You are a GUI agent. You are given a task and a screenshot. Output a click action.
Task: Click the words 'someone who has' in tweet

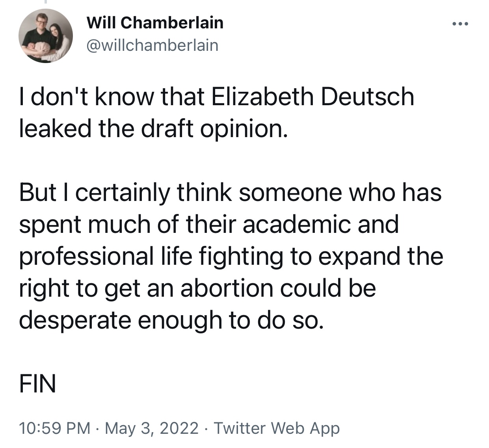(340, 193)
